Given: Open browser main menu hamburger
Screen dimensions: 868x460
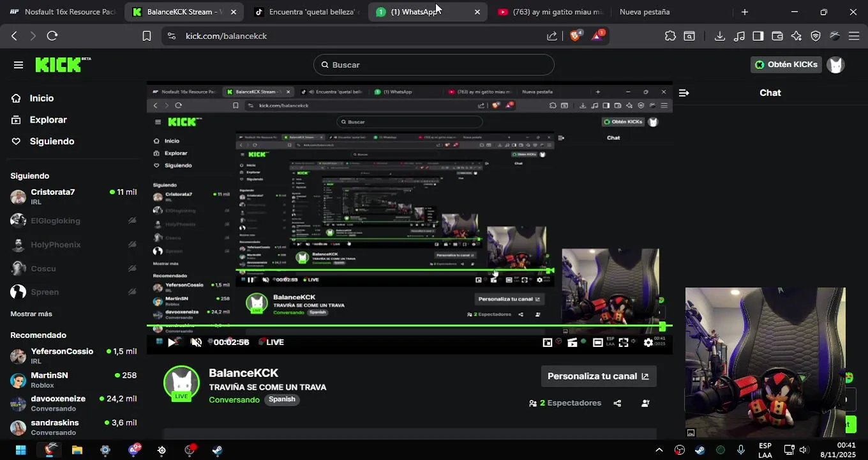Looking at the screenshot, I should coord(854,36).
